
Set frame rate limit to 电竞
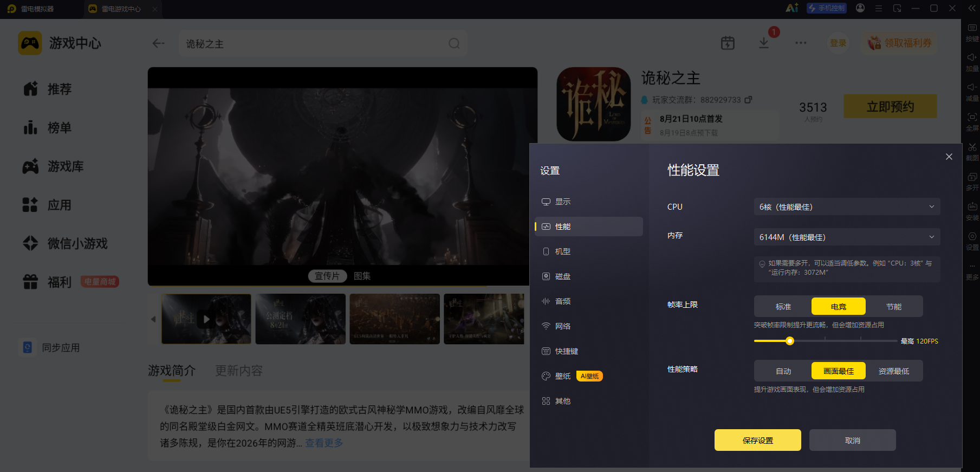[838, 306]
